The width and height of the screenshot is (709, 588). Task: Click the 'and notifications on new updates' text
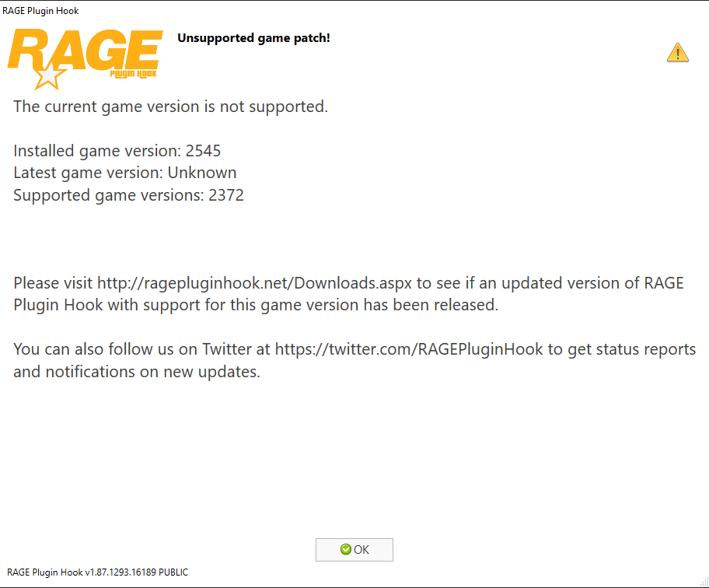(x=137, y=372)
